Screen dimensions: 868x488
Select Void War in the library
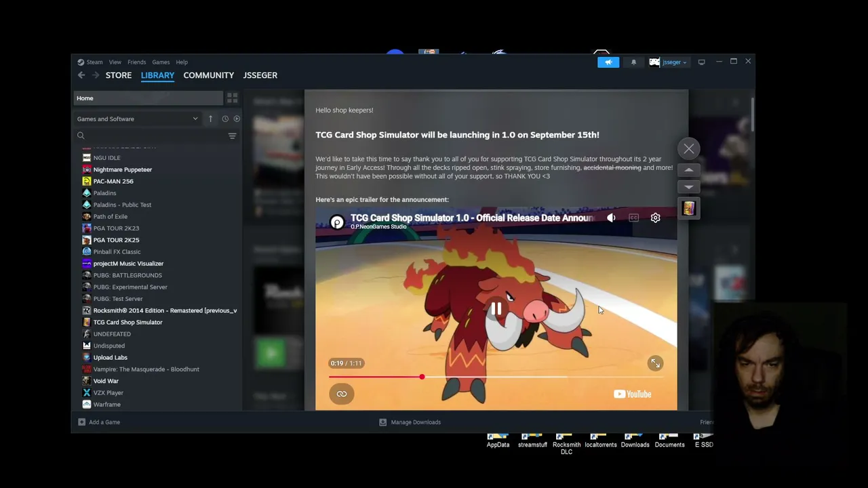pyautogui.click(x=106, y=381)
